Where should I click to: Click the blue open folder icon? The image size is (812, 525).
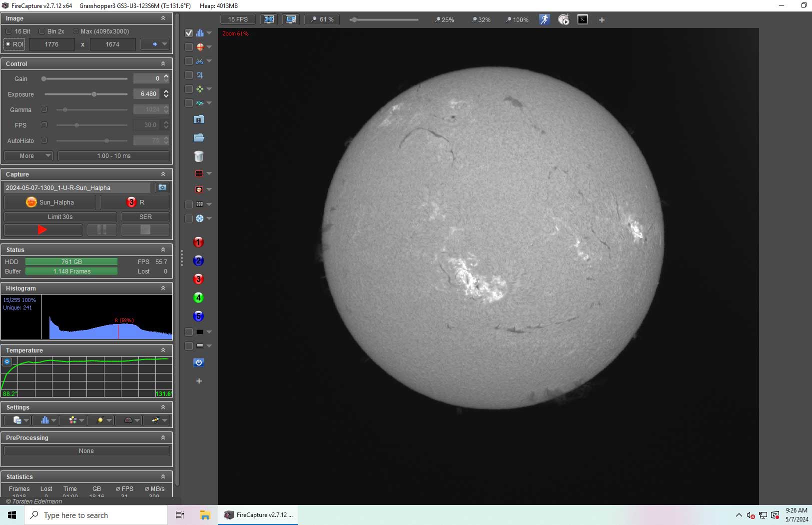click(x=199, y=137)
